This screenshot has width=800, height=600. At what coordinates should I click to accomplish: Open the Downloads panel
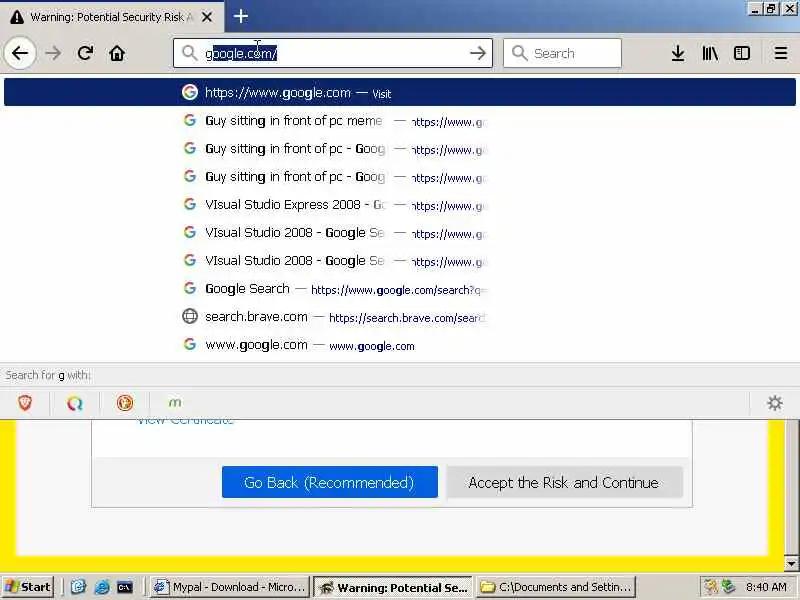[x=678, y=53]
